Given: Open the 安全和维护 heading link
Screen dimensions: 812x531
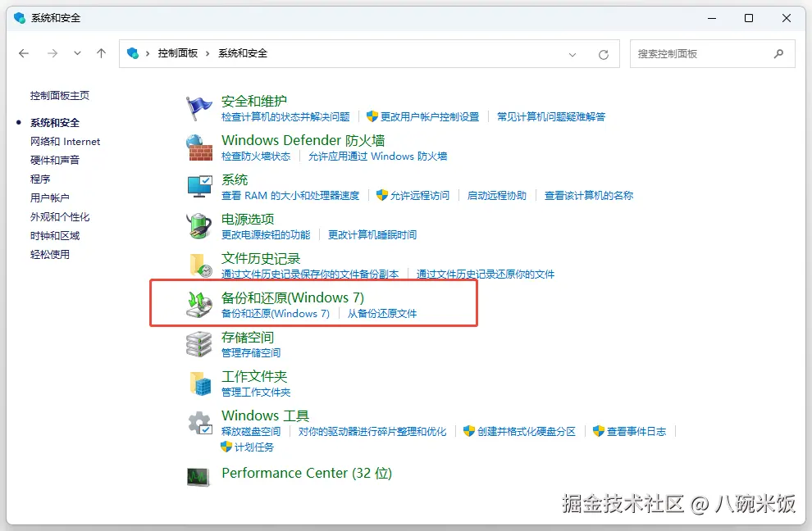Looking at the screenshot, I should point(253,101).
